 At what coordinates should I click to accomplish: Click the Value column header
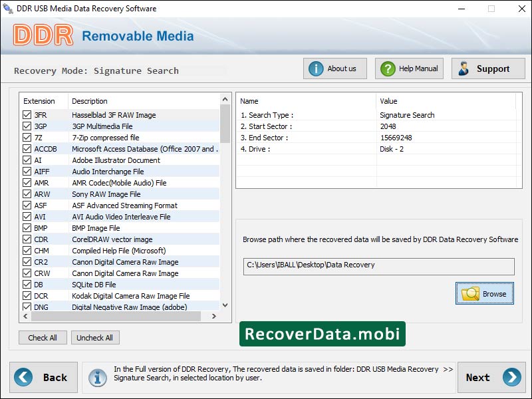tap(446, 101)
